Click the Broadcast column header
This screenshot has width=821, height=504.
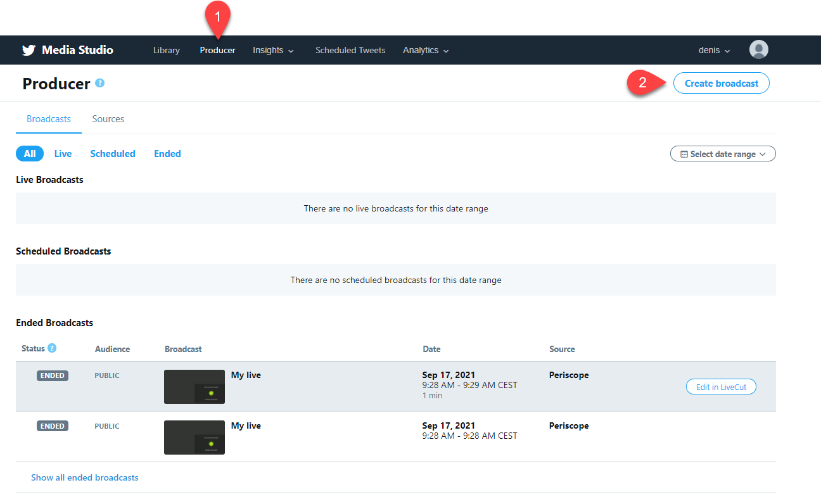183,349
